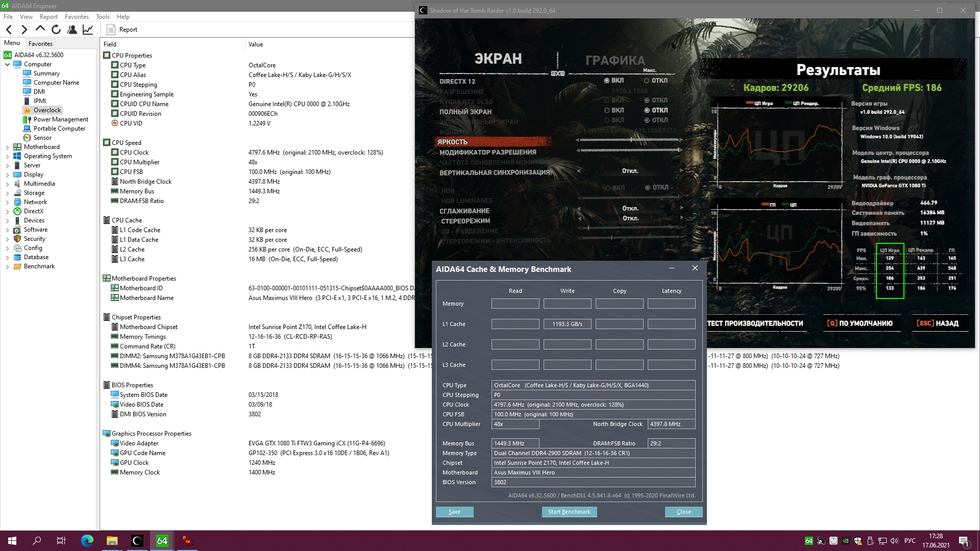Click the Forward navigation arrow icon
Screen dimensions: 980x551
click(24, 30)
